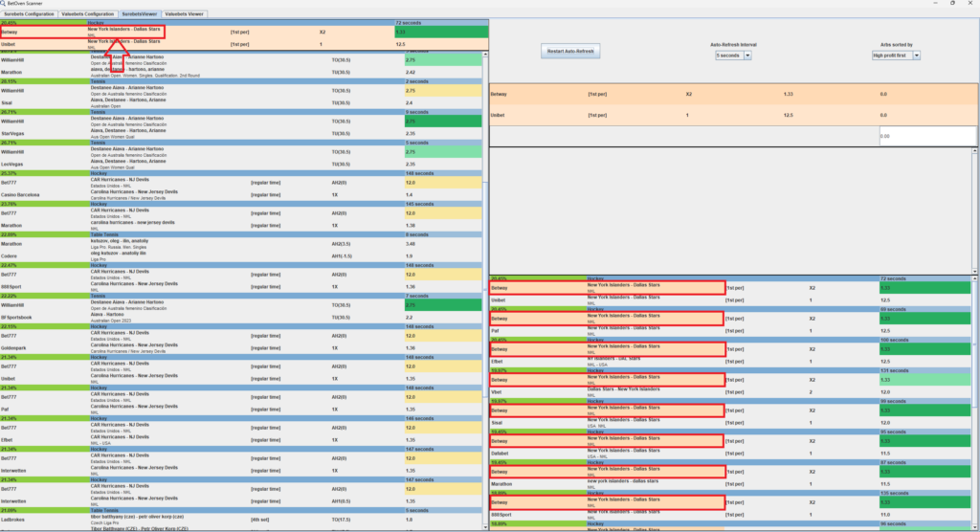This screenshot has width=980, height=532.
Task: Click the BetOven Scanner title bar icon
Action: [x=3, y=3]
